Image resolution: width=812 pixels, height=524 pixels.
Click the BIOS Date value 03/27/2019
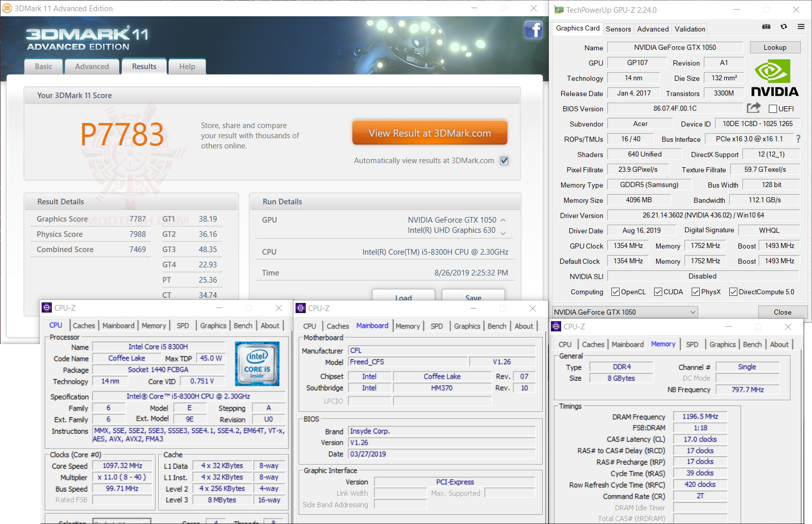442,454
